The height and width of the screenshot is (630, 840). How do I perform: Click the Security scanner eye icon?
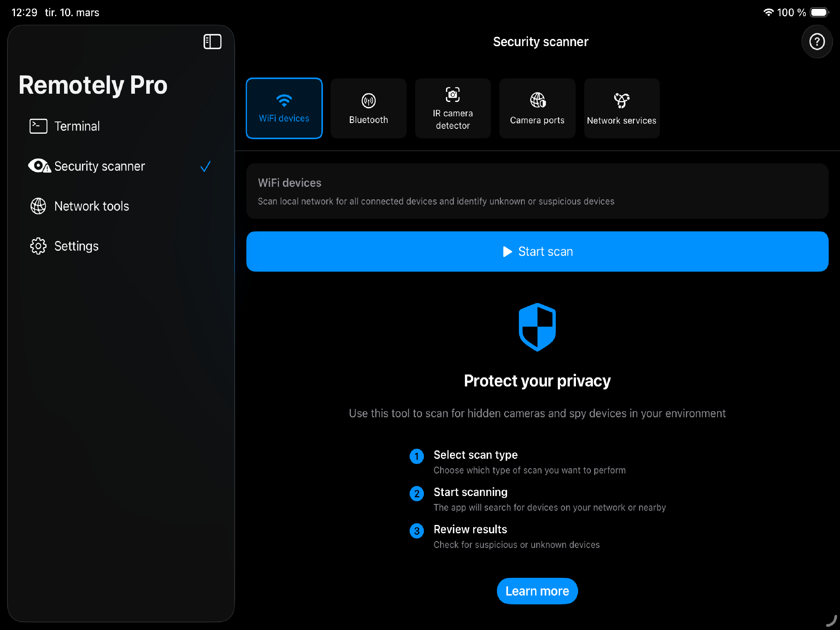tap(39, 166)
